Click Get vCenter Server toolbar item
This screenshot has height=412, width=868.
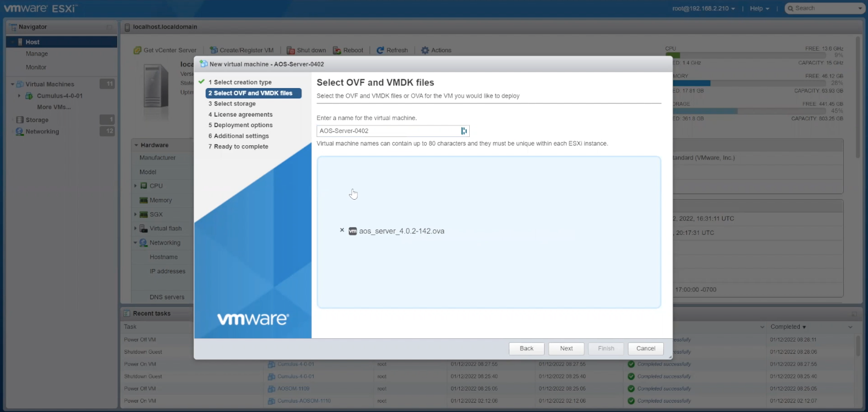[165, 50]
